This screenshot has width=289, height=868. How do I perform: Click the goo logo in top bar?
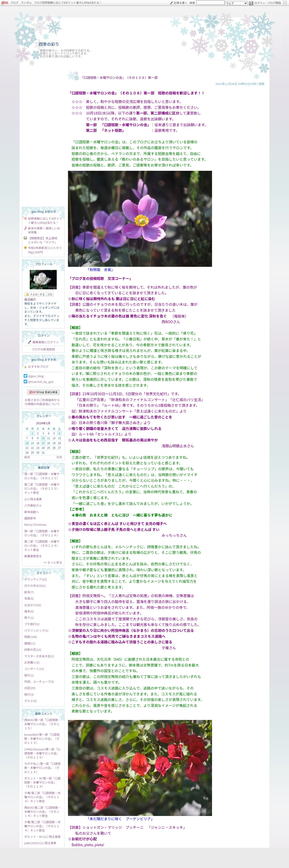5,3
